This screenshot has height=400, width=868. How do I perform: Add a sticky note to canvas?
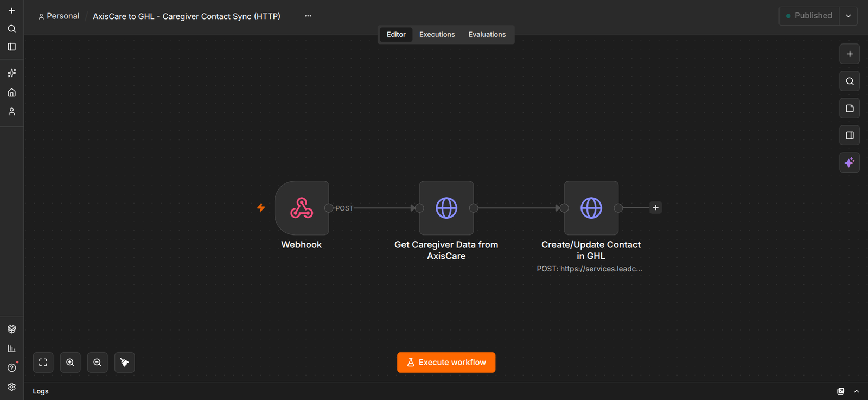850,108
